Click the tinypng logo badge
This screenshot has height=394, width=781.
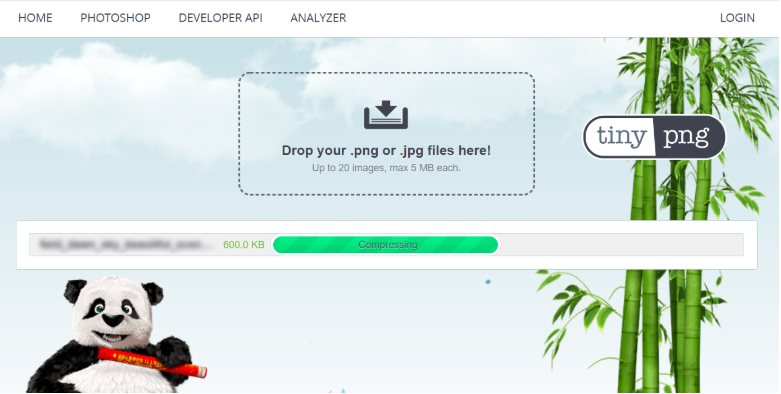(x=654, y=137)
